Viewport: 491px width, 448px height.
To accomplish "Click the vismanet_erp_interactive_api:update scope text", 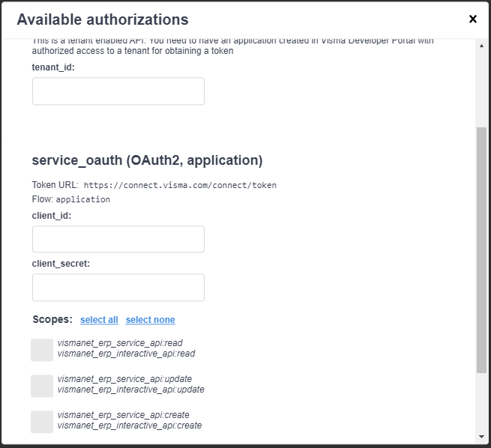I will coord(130,390).
